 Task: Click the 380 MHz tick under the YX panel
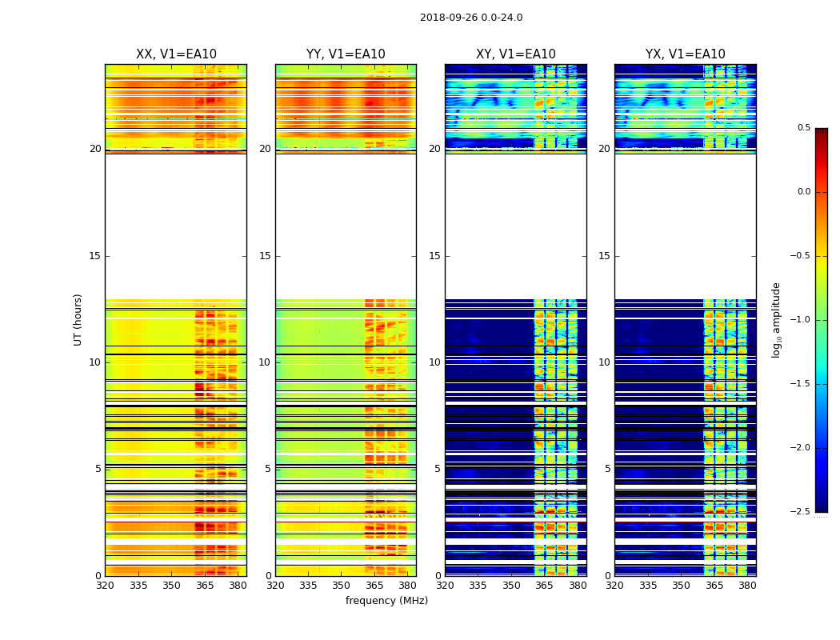[747, 586]
